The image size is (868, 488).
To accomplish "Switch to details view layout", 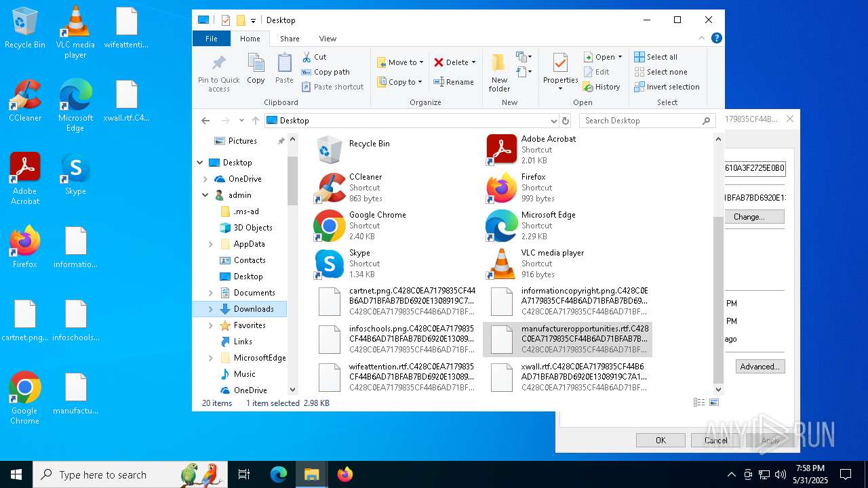I will pos(699,403).
